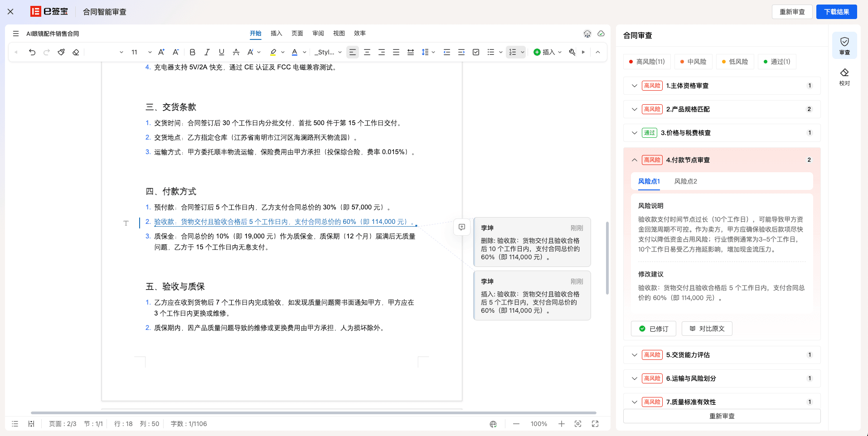Apply numbered list formatting
Screen dimensions: 868x436
tap(513, 52)
